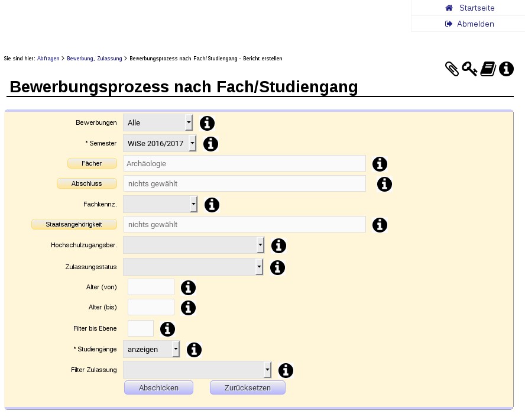This screenshot has width=525, height=420.
Task: Expand the Bewerbungen dropdown
Action: 158,122
